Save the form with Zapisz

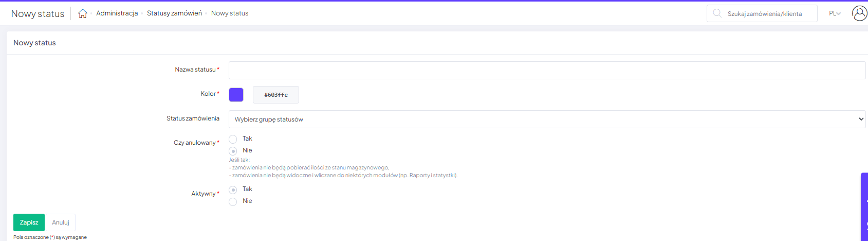coord(29,222)
